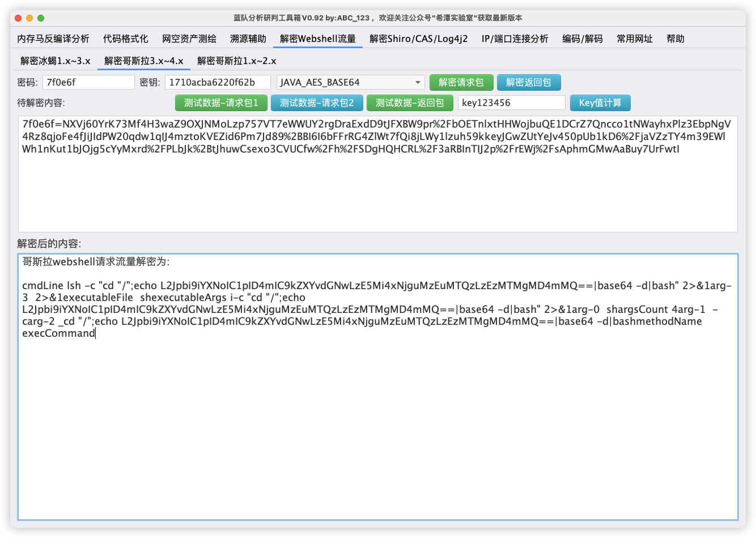This screenshot has width=756, height=538.
Task: Switch to 解密冰蝎1.x~3.x sub-tab
Action: [x=56, y=61]
